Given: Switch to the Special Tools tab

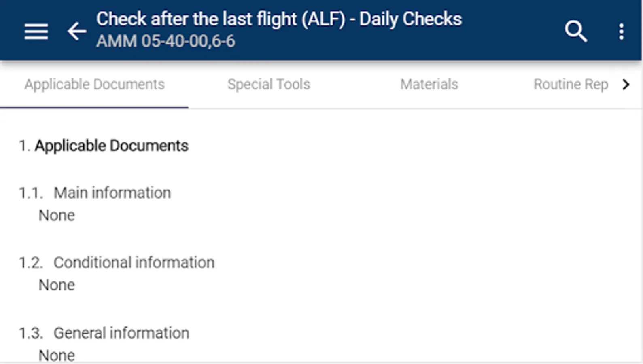Looking at the screenshot, I should coord(269,84).
